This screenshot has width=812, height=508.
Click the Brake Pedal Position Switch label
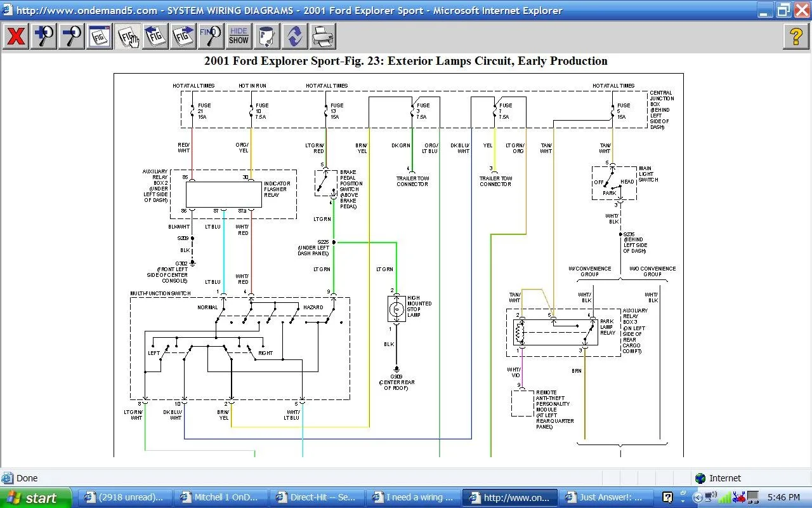[x=349, y=189]
